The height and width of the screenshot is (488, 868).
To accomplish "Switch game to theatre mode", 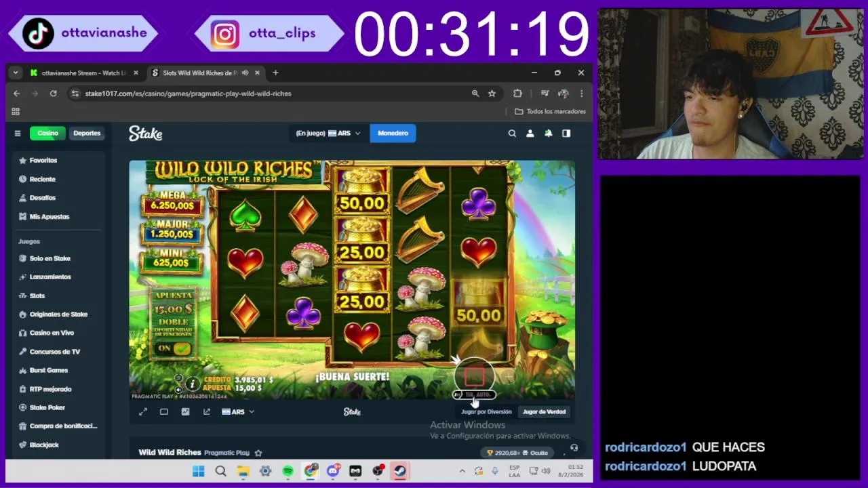I will pyautogui.click(x=164, y=411).
